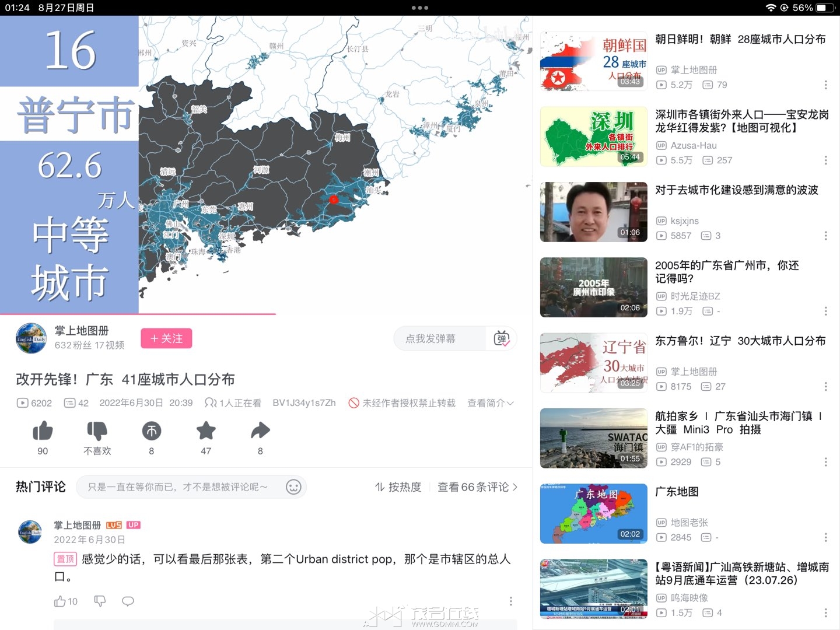
Task: Open commenter avatar in pinned comment
Action: (x=30, y=531)
